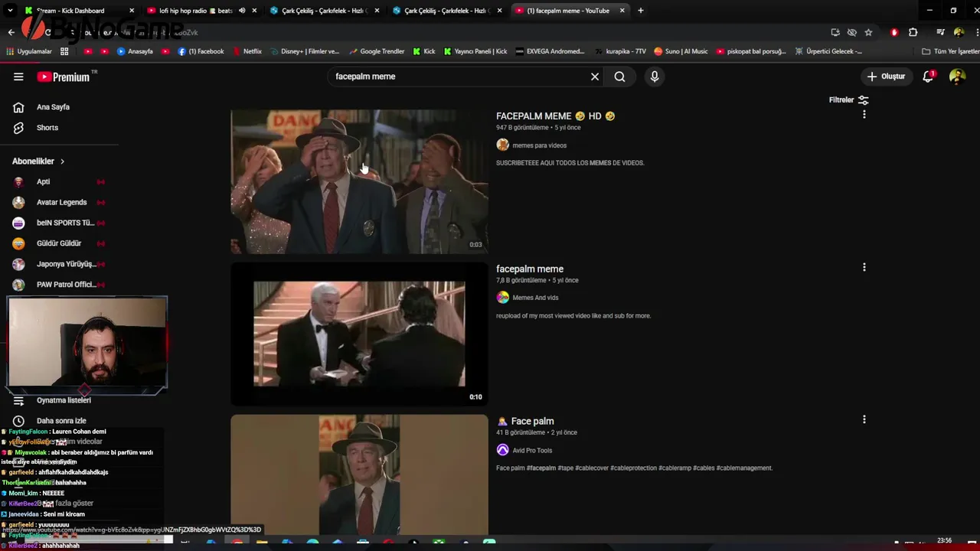Viewport: 980px width, 551px height.
Task: Click the #facepalm hashtag in Face palm description
Action: (x=541, y=468)
